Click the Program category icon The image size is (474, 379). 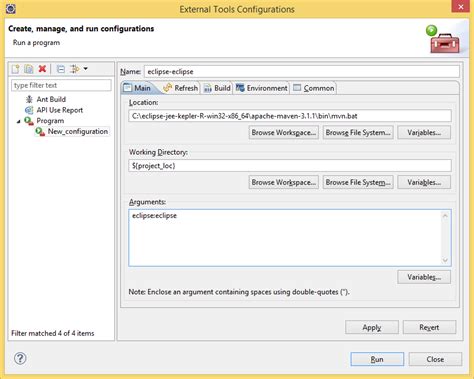click(x=29, y=121)
